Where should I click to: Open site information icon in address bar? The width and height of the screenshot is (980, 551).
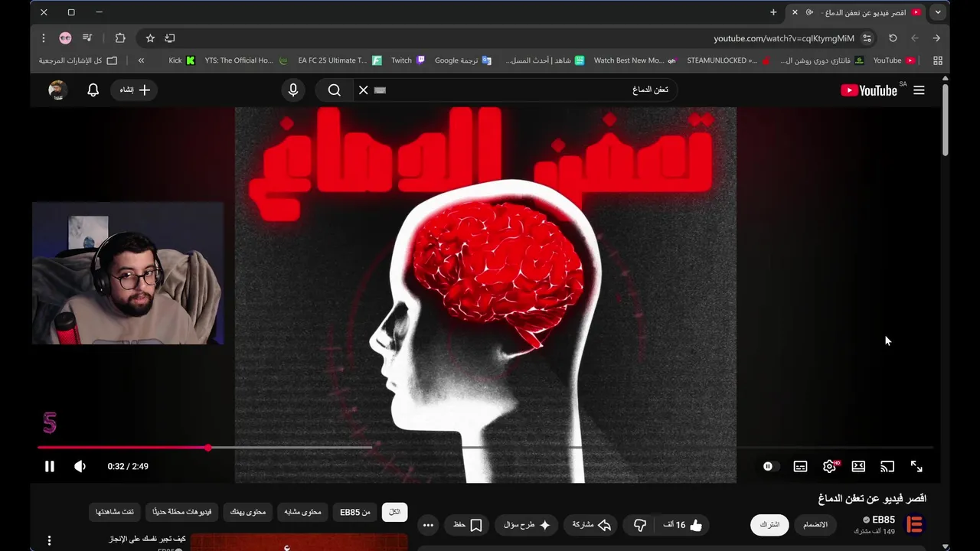[867, 38]
